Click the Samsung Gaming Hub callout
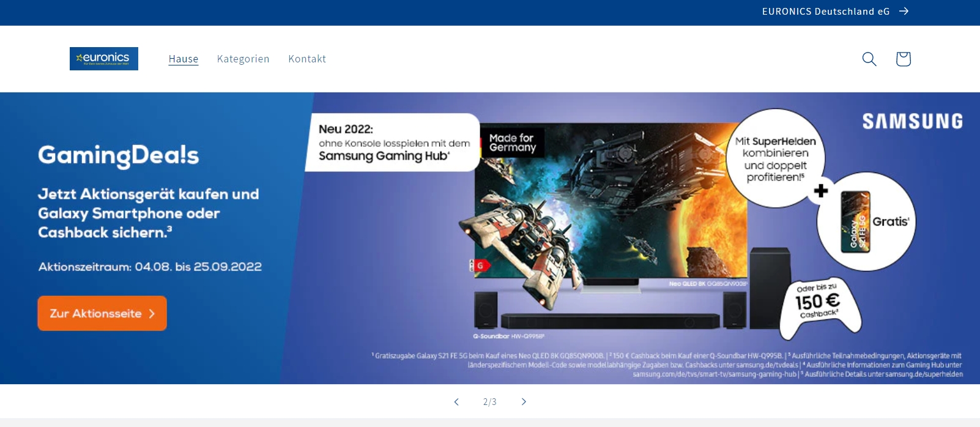 coord(393,142)
